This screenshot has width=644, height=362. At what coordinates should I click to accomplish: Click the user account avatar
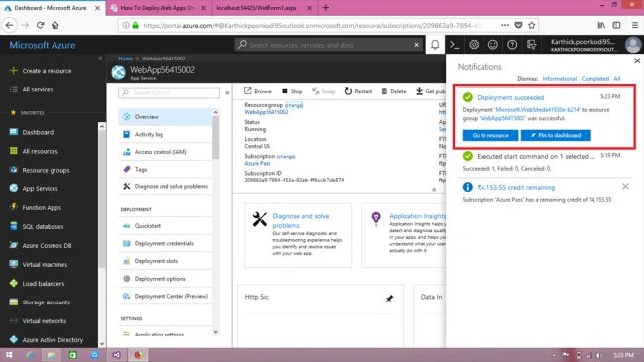tap(633, 45)
